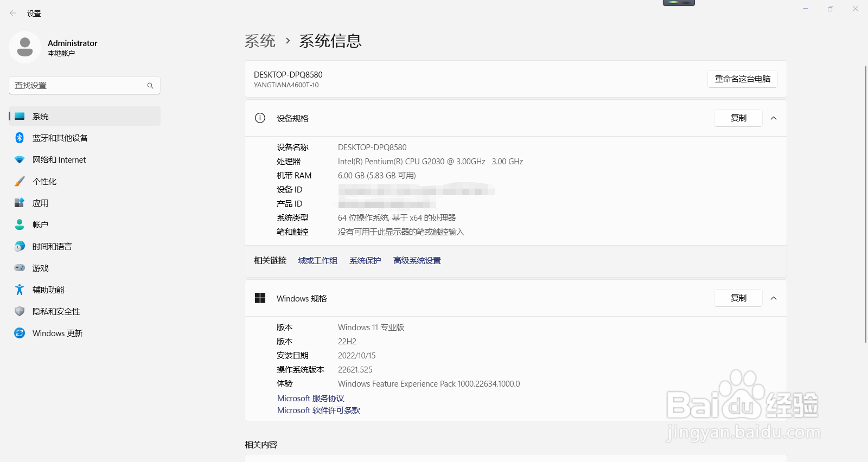The width and height of the screenshot is (868, 462).
Task: Select the System monitor icon in the sidebar
Action: click(20, 116)
